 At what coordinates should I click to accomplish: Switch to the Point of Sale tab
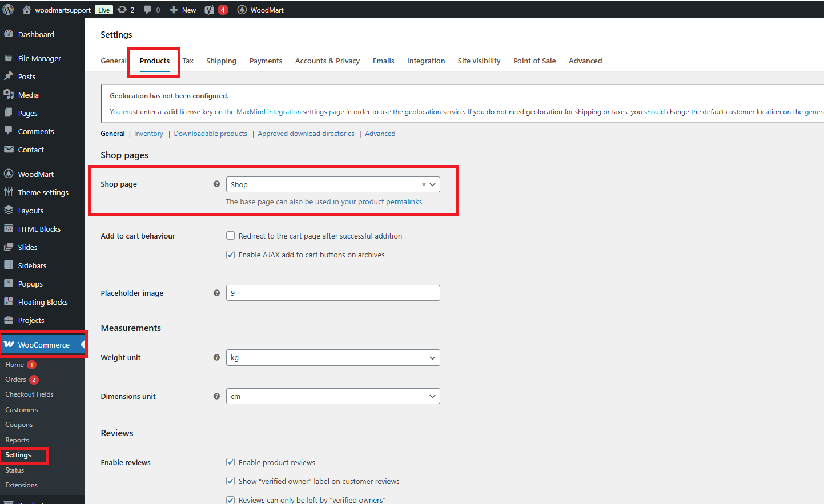click(534, 61)
